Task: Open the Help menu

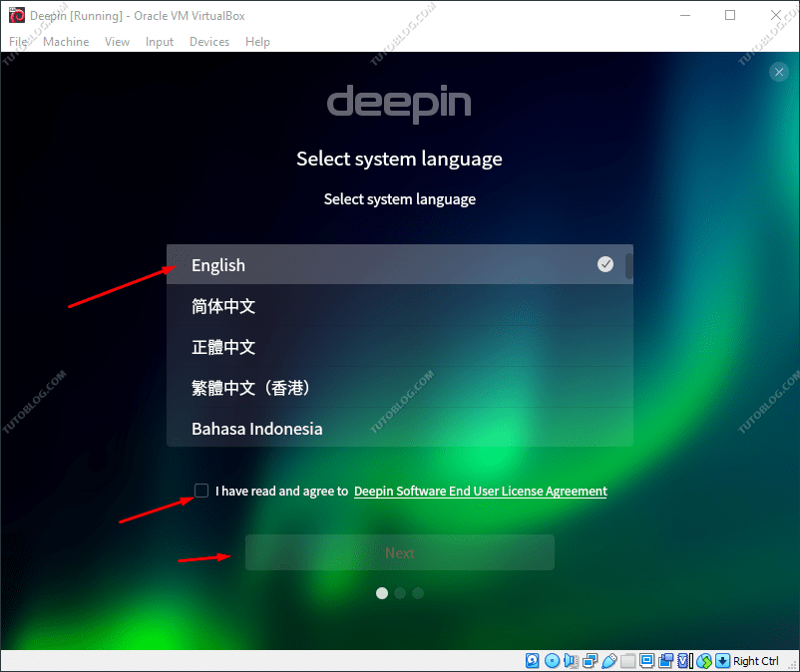Action: [257, 42]
